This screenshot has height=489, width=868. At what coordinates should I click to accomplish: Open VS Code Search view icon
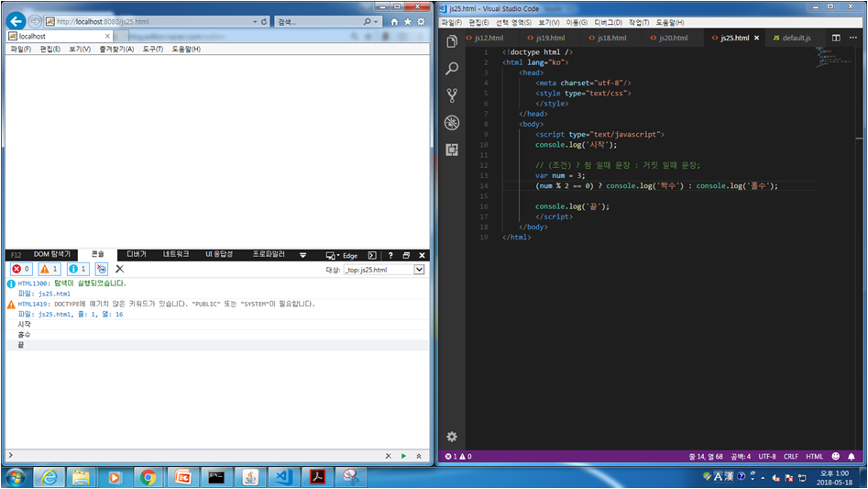(x=452, y=68)
